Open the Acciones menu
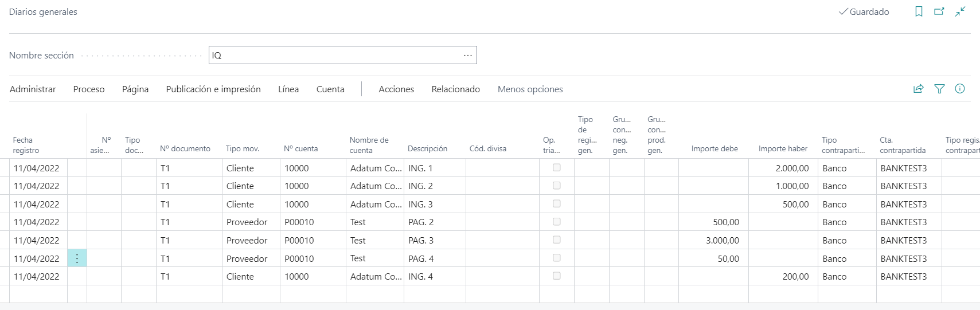The width and height of the screenshot is (980, 310). click(x=396, y=89)
